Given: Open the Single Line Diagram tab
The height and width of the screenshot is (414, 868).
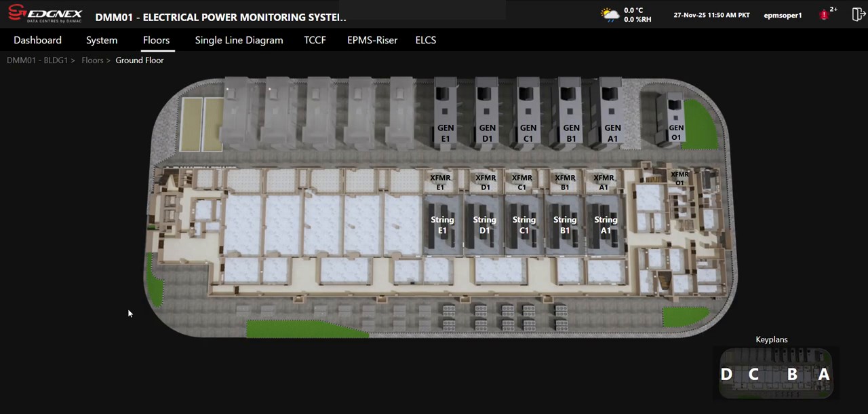Looking at the screenshot, I should [239, 40].
